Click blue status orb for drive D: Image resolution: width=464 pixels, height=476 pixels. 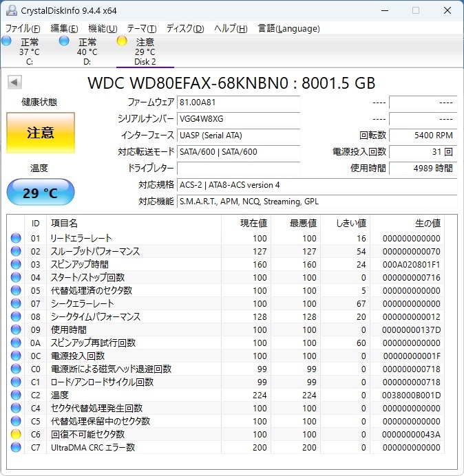point(64,41)
